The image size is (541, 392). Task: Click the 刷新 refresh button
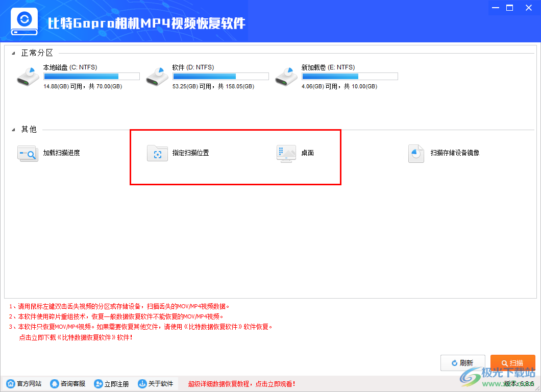coord(463,363)
